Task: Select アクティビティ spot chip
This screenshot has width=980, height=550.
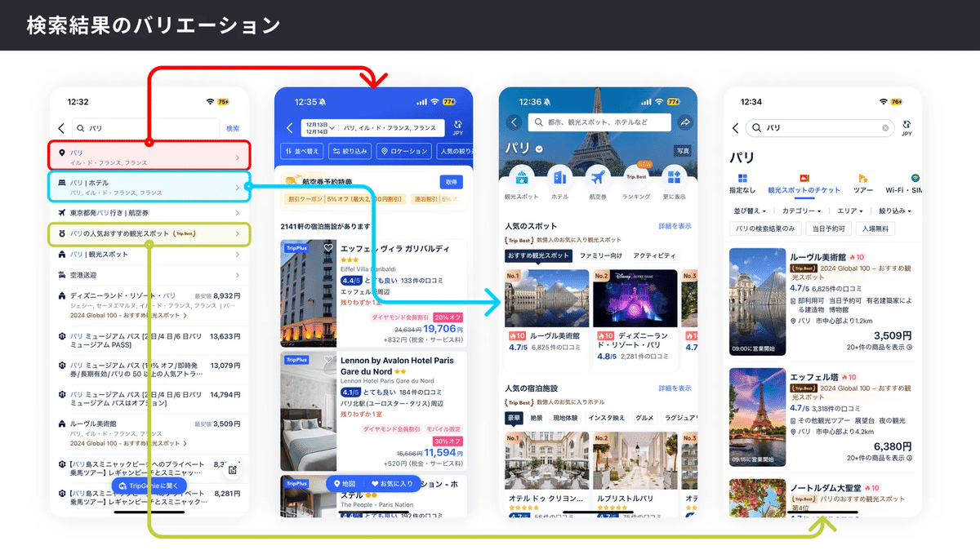Action: coord(654,255)
